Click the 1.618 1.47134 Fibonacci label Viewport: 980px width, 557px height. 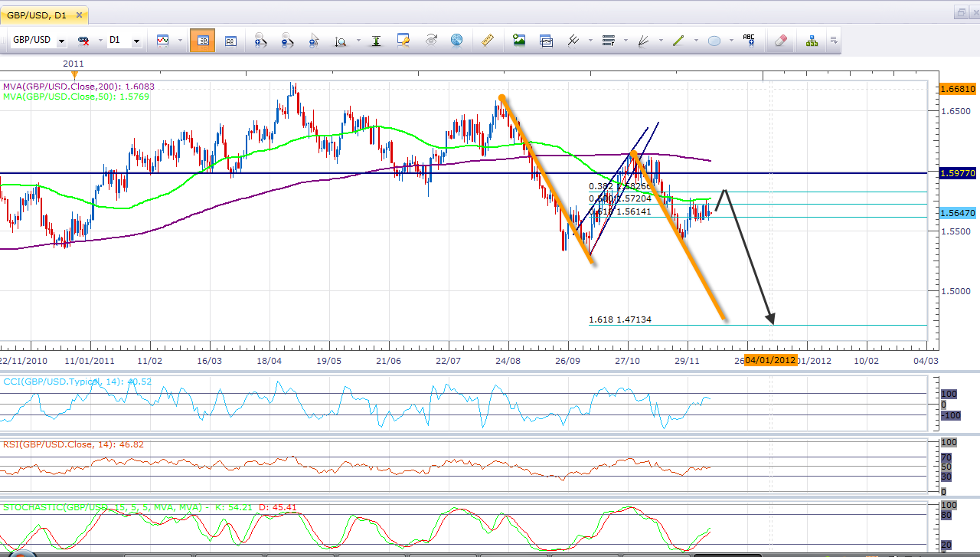click(620, 319)
